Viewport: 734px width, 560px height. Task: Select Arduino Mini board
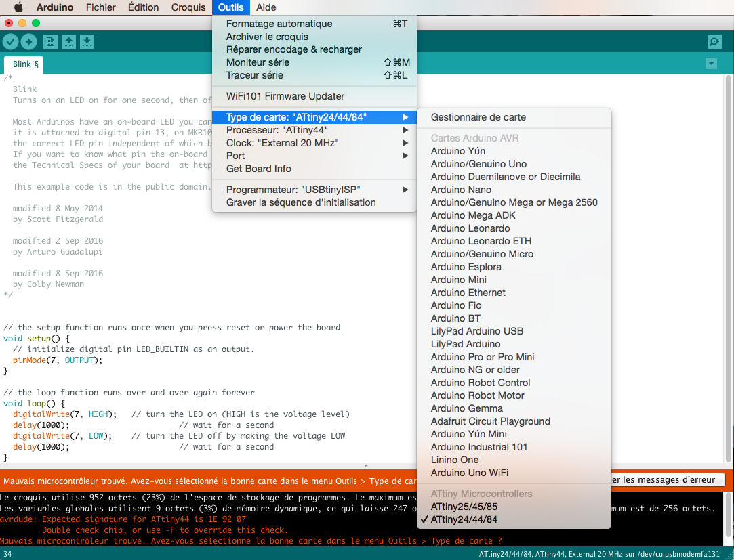(514, 280)
